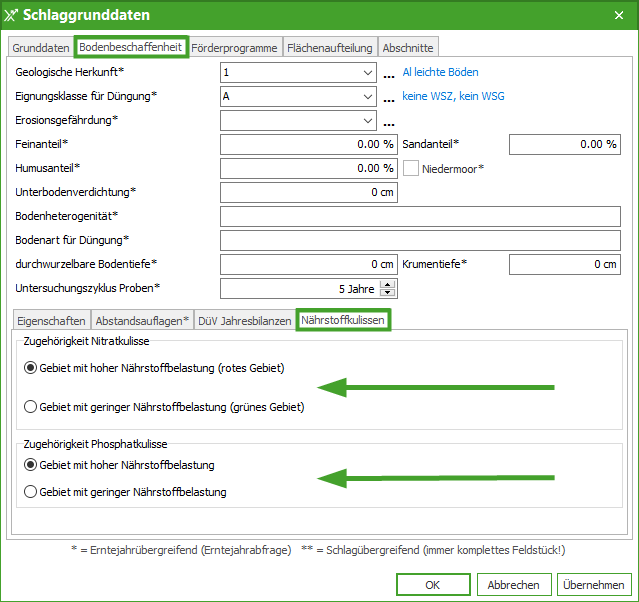Viewport: 639px width, 602px height.
Task: Open the Erosionsgefährdung dropdown list
Action: coord(368,121)
